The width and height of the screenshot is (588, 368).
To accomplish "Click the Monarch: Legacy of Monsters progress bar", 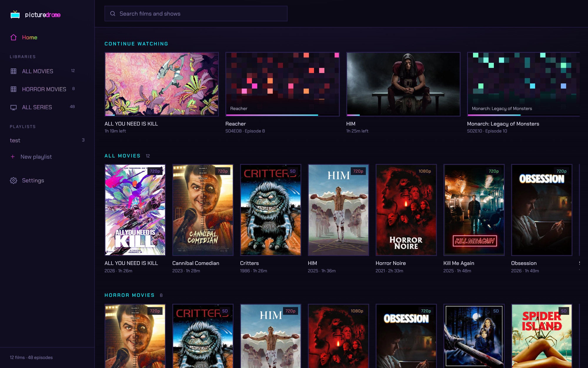I will (523, 115).
